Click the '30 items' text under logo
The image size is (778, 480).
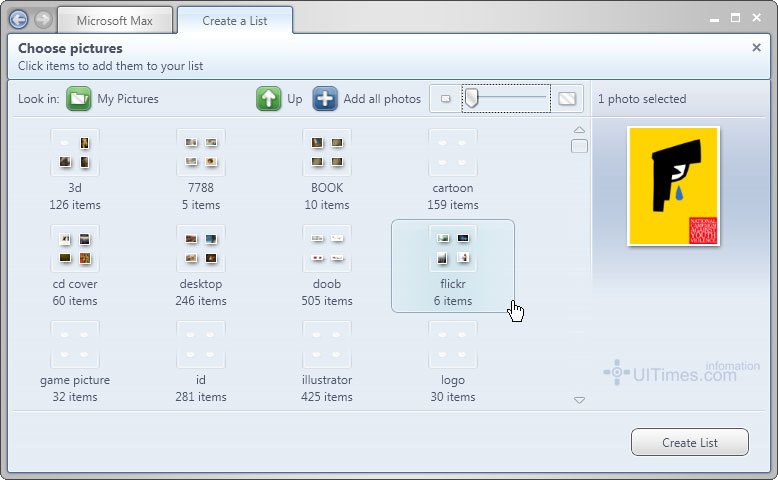[x=453, y=397]
